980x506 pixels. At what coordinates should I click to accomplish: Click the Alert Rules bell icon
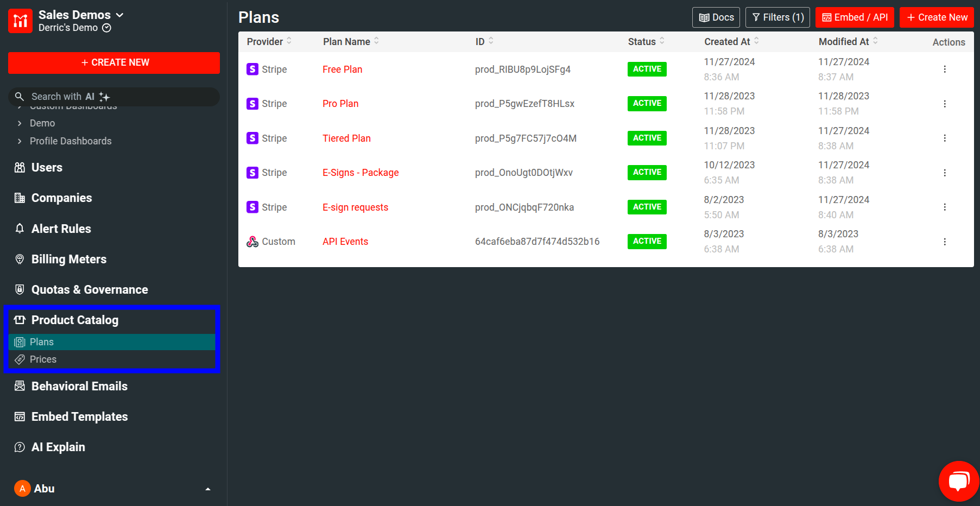pyautogui.click(x=20, y=229)
